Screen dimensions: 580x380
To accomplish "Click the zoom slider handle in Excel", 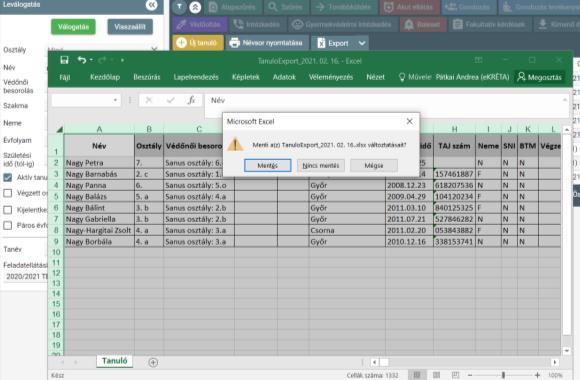I will click(503, 375).
